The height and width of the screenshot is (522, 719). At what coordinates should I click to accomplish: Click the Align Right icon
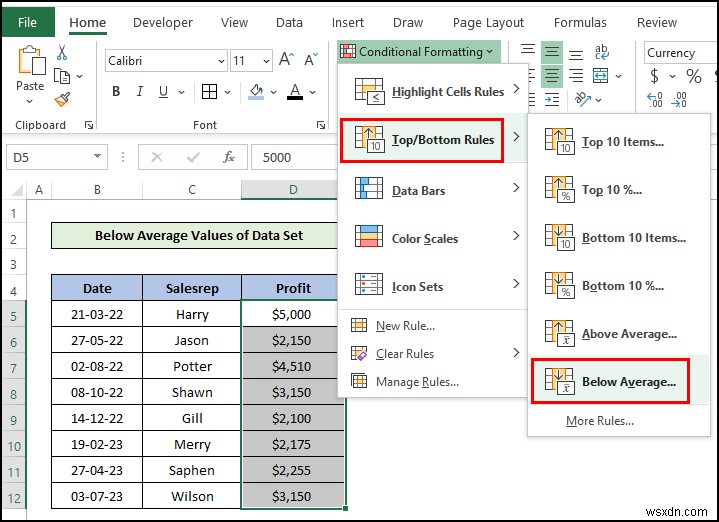576,75
